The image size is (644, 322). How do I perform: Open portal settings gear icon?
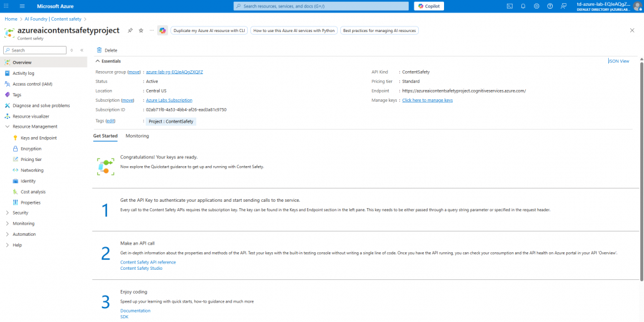pyautogui.click(x=536, y=6)
